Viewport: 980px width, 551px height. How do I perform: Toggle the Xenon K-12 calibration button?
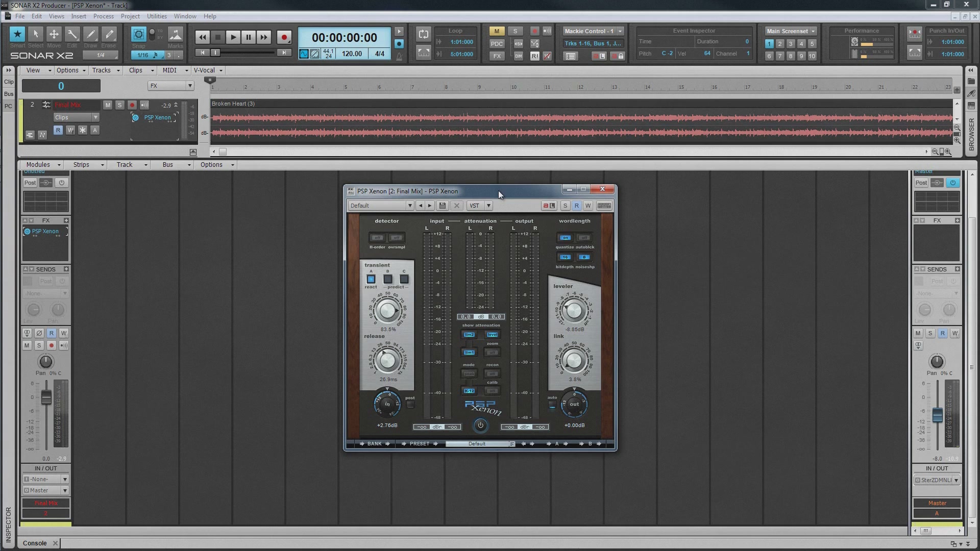point(469,391)
